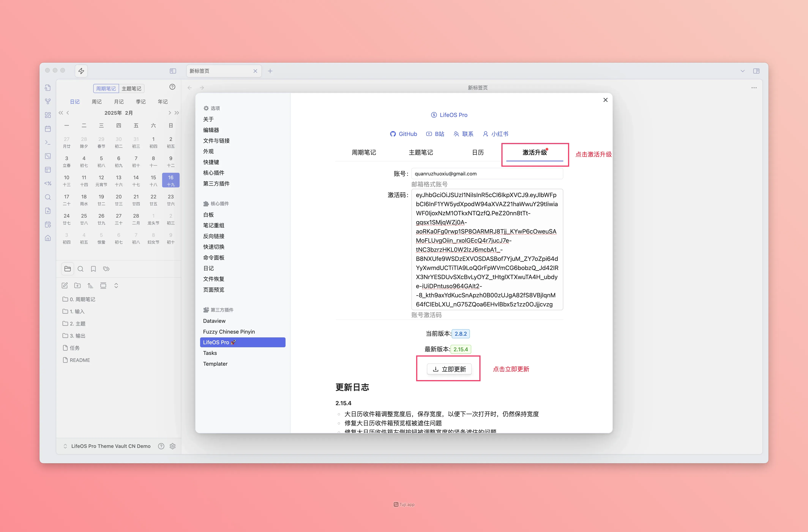Switch to the 日历 settings tab
Viewport: 808px width, 532px height.
(478, 152)
